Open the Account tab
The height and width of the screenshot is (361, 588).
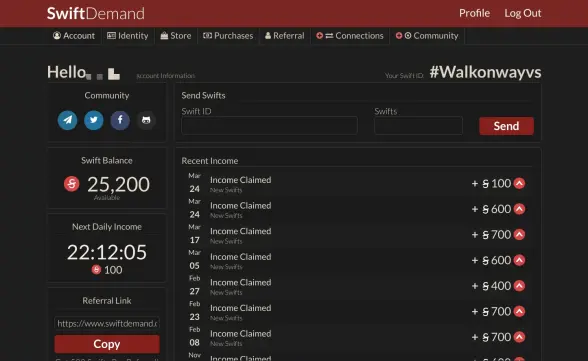74,36
